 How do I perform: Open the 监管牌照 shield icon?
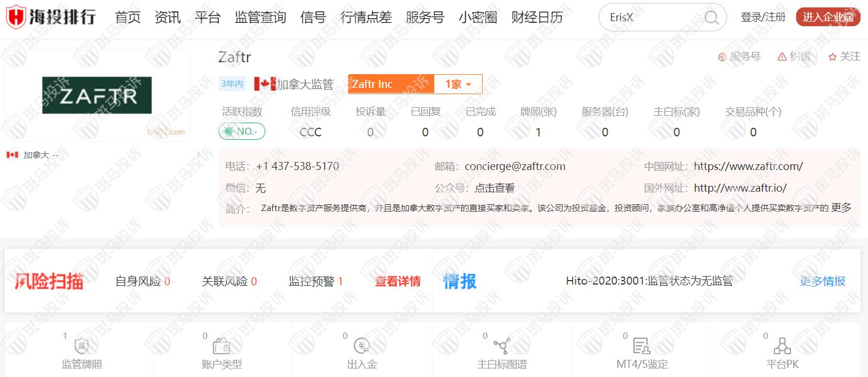pos(82,346)
